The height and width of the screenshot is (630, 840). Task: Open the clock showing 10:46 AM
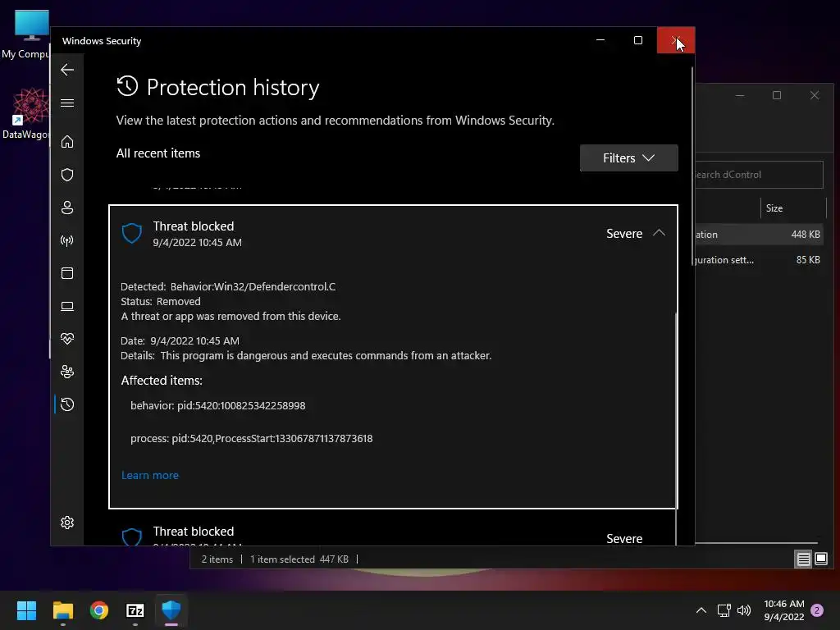(783, 610)
